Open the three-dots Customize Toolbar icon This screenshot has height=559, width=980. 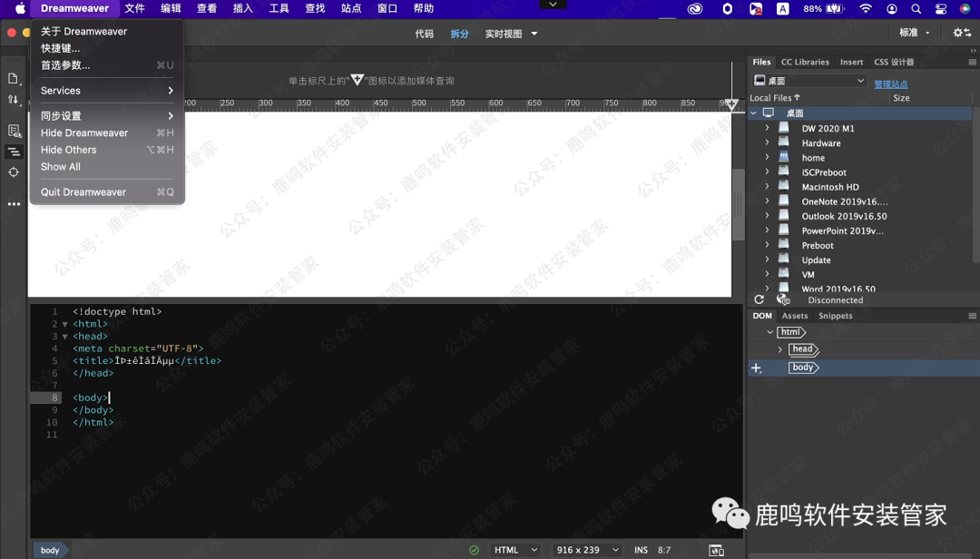(14, 204)
